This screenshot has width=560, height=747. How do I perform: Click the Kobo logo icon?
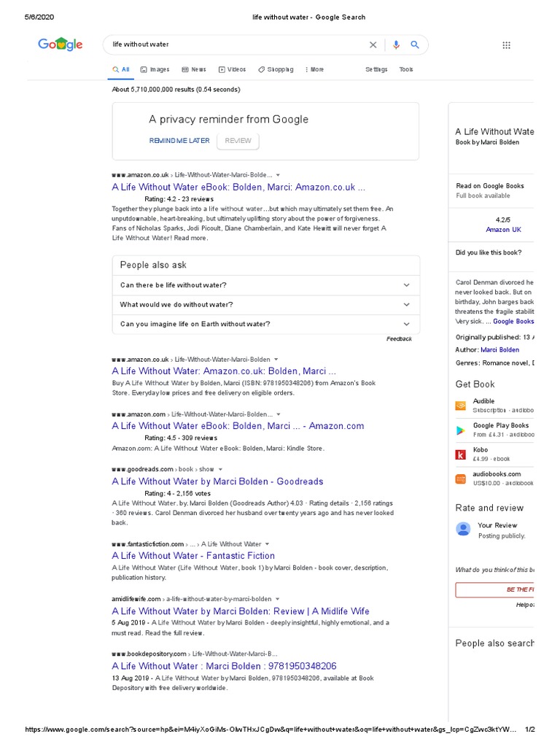tap(461, 454)
